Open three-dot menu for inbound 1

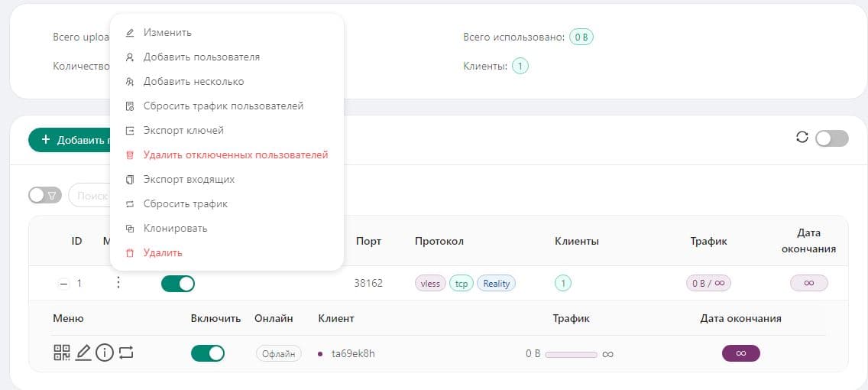click(118, 283)
